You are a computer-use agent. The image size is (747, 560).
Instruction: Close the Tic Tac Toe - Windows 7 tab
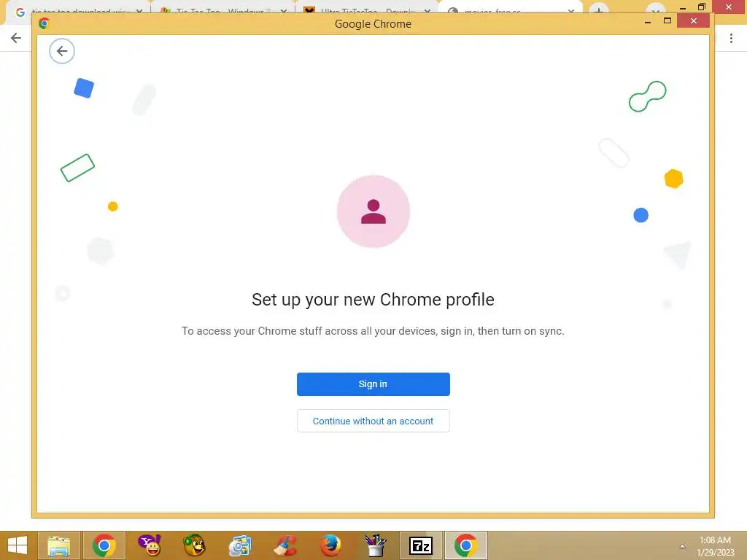point(284,11)
